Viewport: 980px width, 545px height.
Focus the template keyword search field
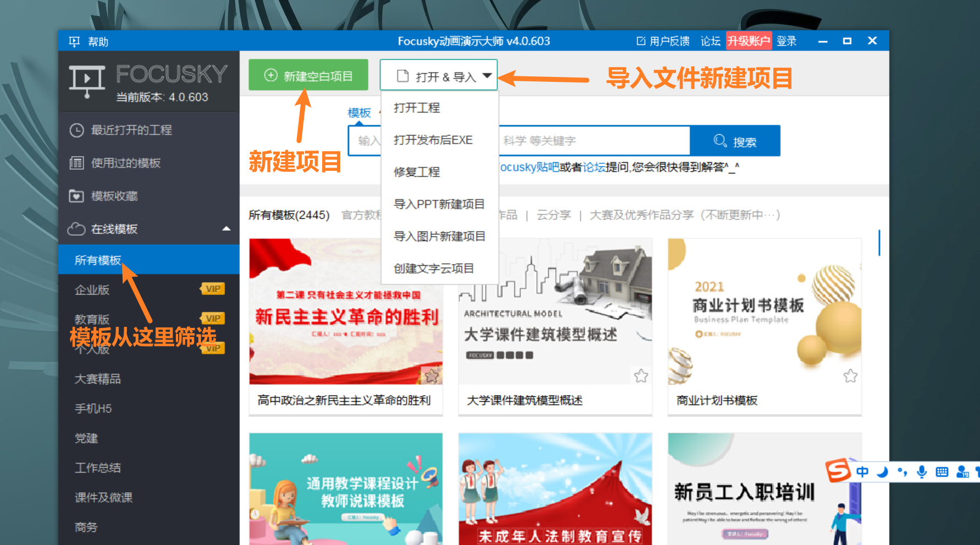(519, 141)
